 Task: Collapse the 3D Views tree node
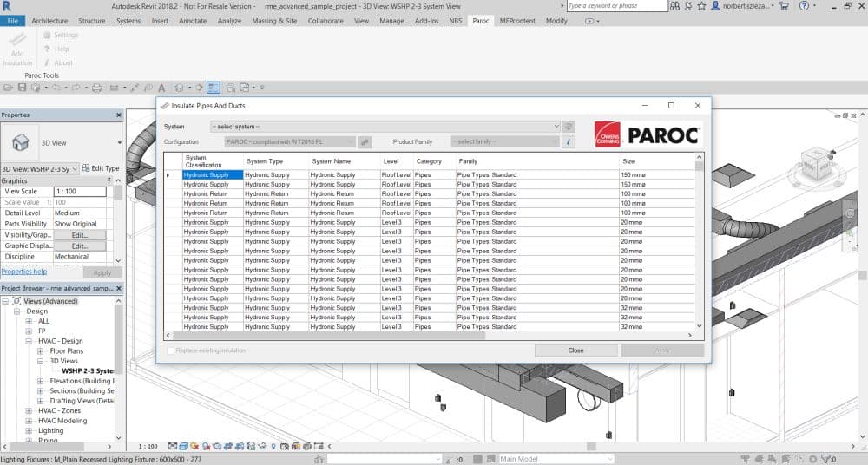(41, 361)
